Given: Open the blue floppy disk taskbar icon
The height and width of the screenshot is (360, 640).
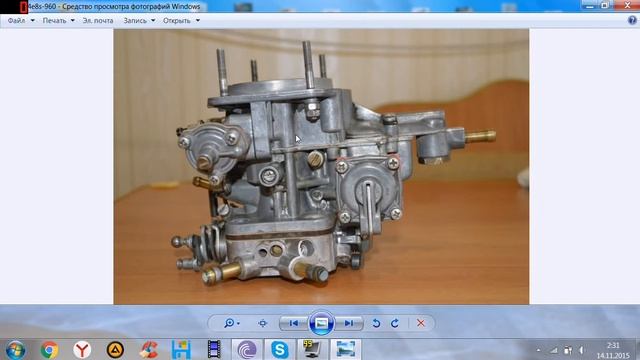Looking at the screenshot, I should click(181, 350).
